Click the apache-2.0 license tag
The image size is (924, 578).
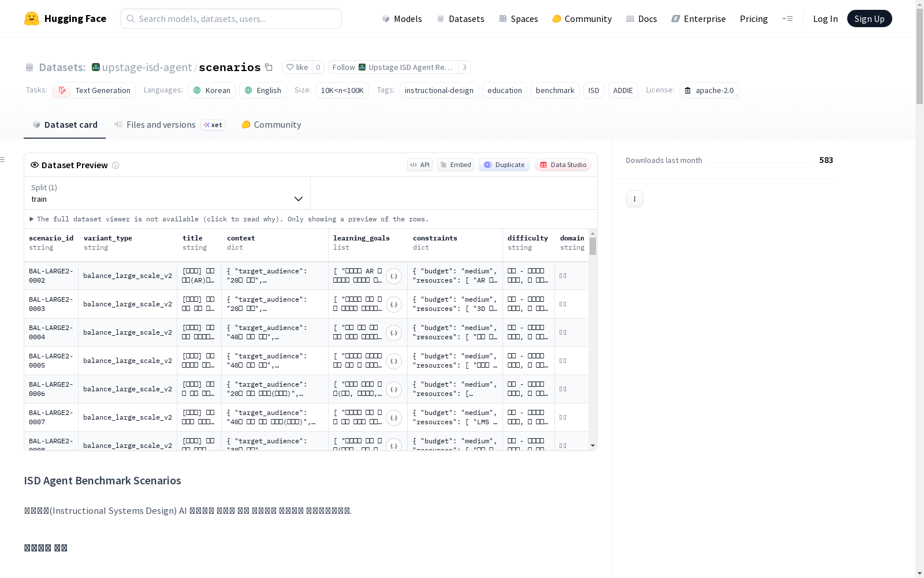[x=709, y=90]
